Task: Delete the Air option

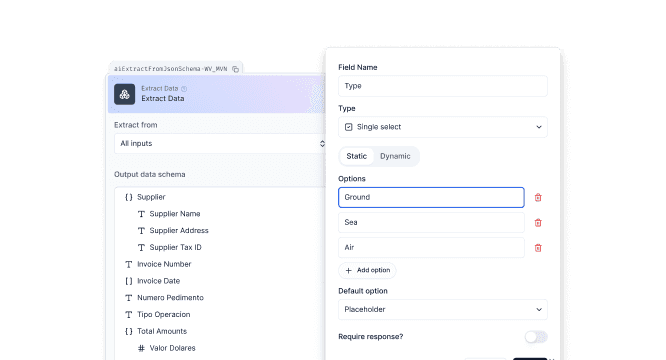Action: [538, 248]
